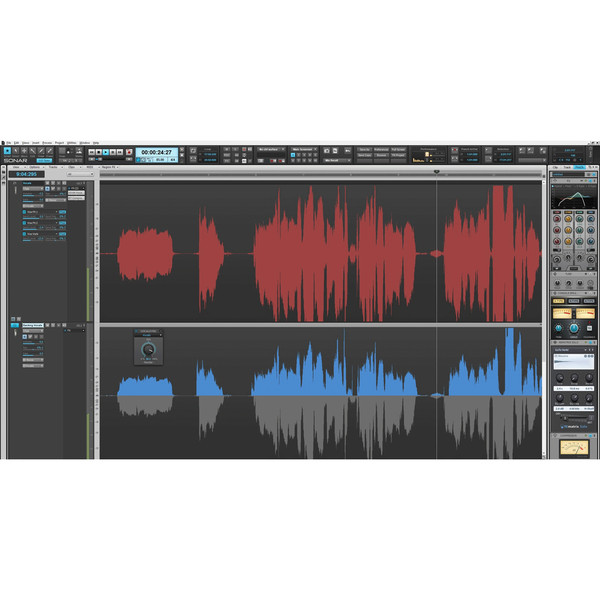The width and height of the screenshot is (600, 600).
Task: Click the camera screenset icon
Action: 326,150
